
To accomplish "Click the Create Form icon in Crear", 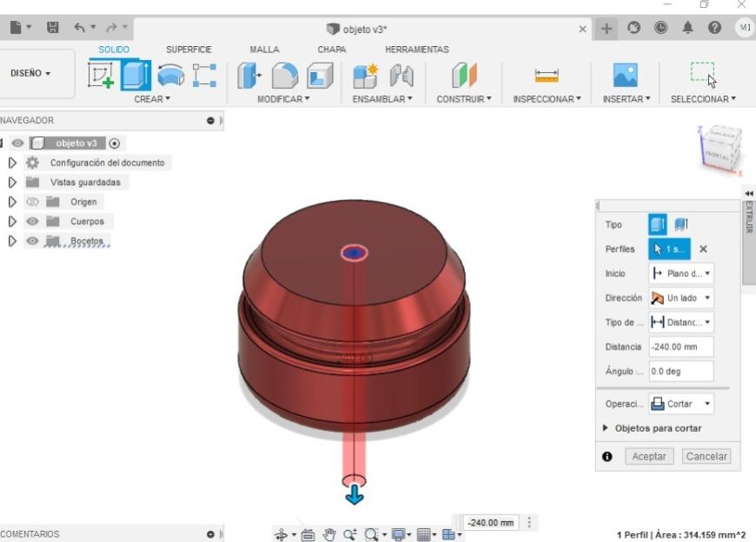I will (x=204, y=76).
